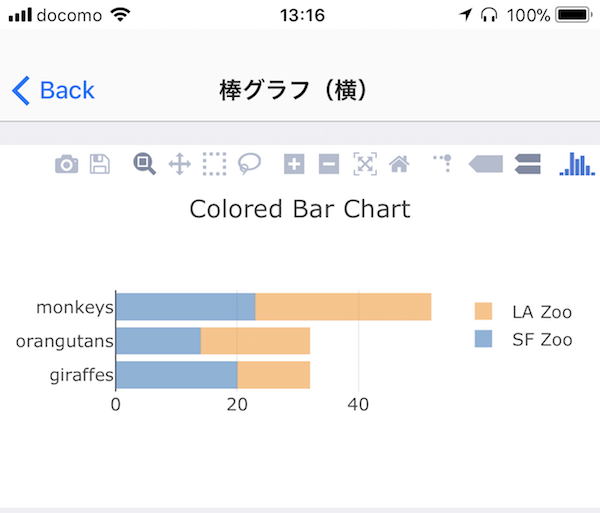Activate the Pan arrows tool
Viewport: 600px width, 513px height.
tap(179, 164)
